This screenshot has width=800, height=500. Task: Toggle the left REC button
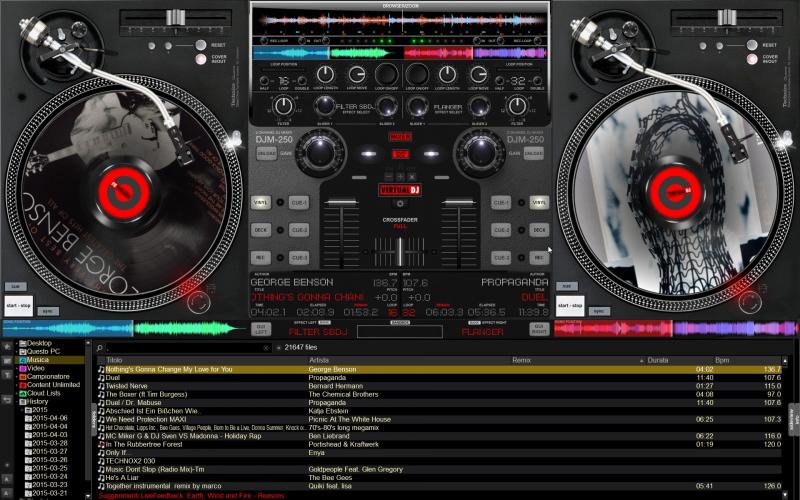tap(261, 258)
